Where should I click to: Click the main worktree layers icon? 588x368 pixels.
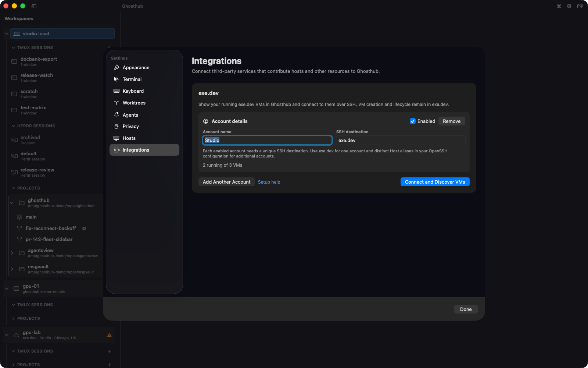pyautogui.click(x=19, y=217)
